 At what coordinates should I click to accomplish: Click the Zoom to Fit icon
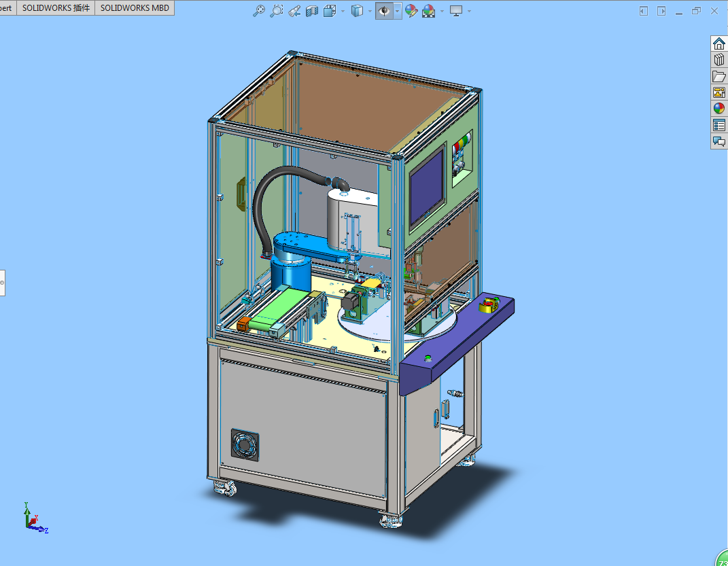click(259, 11)
